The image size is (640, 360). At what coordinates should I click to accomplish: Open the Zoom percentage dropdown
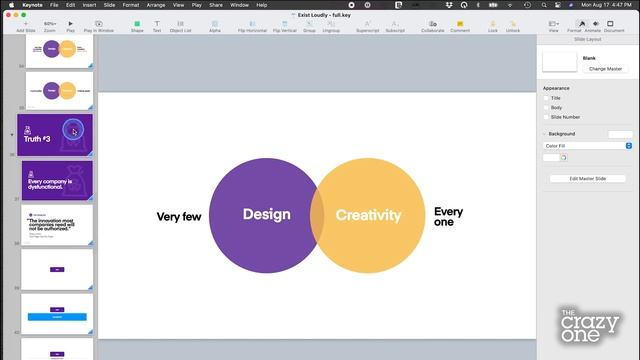pyautogui.click(x=50, y=24)
